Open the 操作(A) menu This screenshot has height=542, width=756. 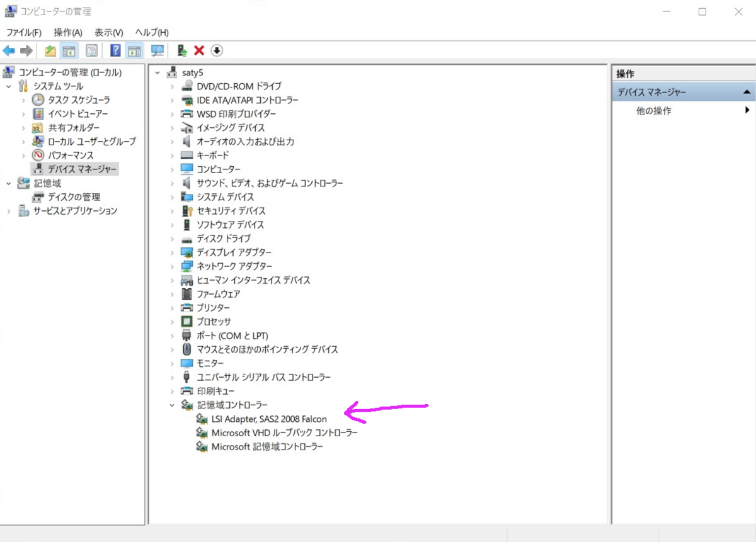click(x=68, y=32)
